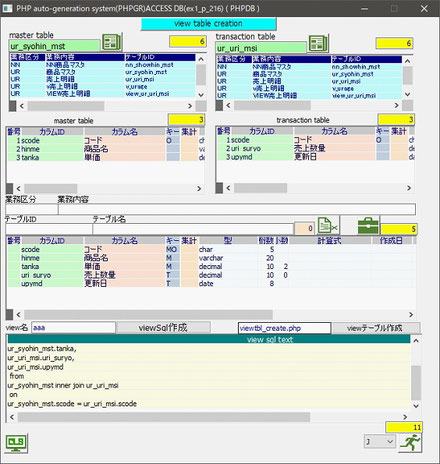
Task: Select NN商品マスタ row in master table list
Action: click(x=103, y=65)
